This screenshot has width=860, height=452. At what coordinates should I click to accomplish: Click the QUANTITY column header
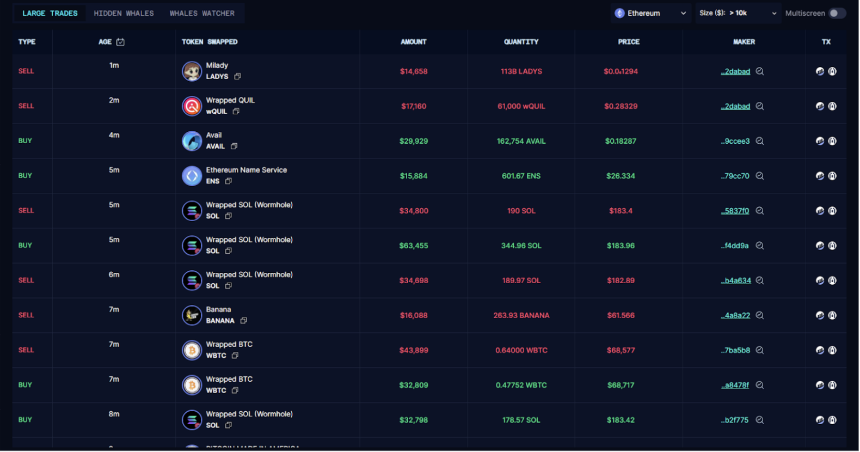coord(521,42)
